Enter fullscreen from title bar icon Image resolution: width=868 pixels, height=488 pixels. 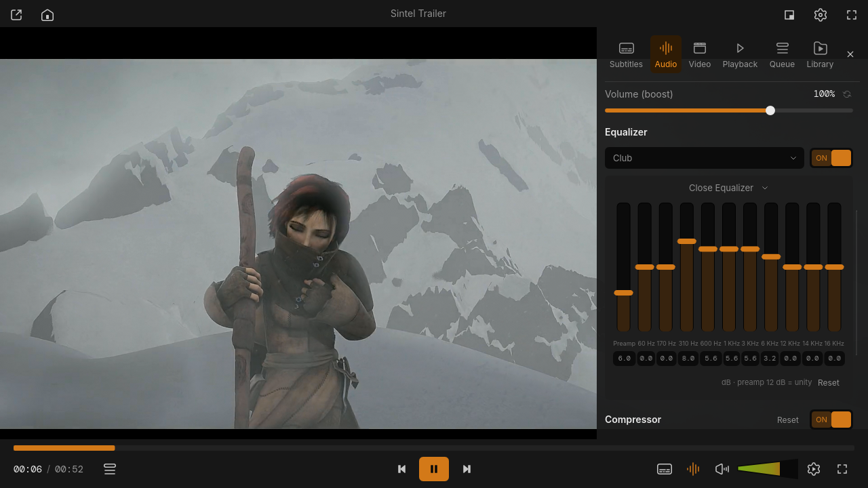coord(852,14)
